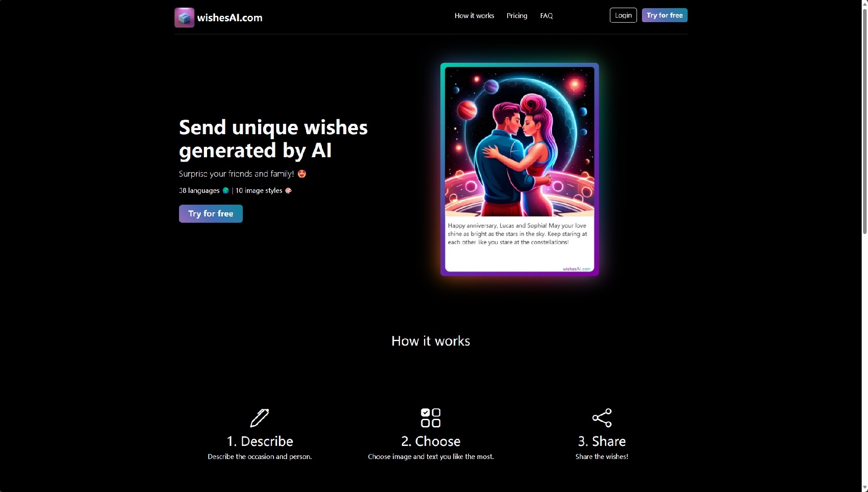Click the wishesAI.com watermark on card
The width and height of the screenshot is (868, 492).
(576, 269)
